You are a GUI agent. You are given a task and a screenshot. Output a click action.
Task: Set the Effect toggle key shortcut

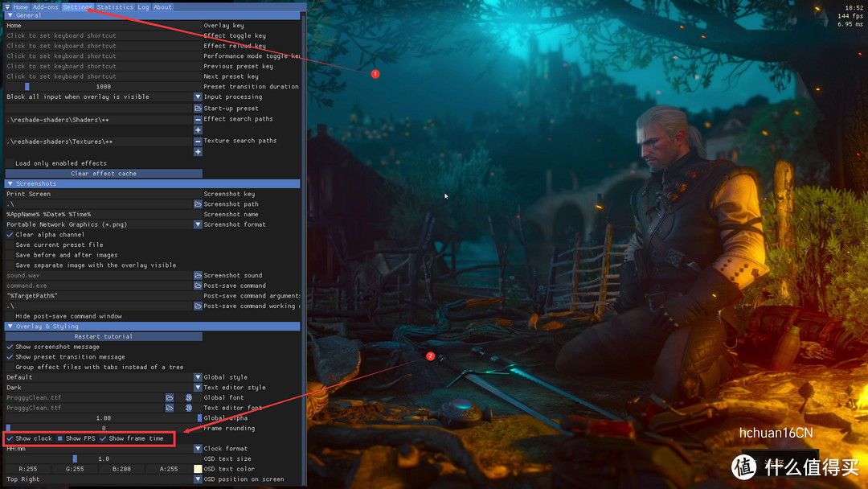pyautogui.click(x=104, y=35)
